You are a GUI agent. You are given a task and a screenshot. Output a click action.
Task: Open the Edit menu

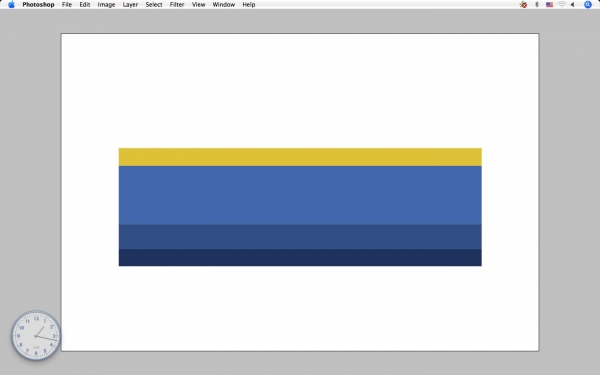click(85, 5)
